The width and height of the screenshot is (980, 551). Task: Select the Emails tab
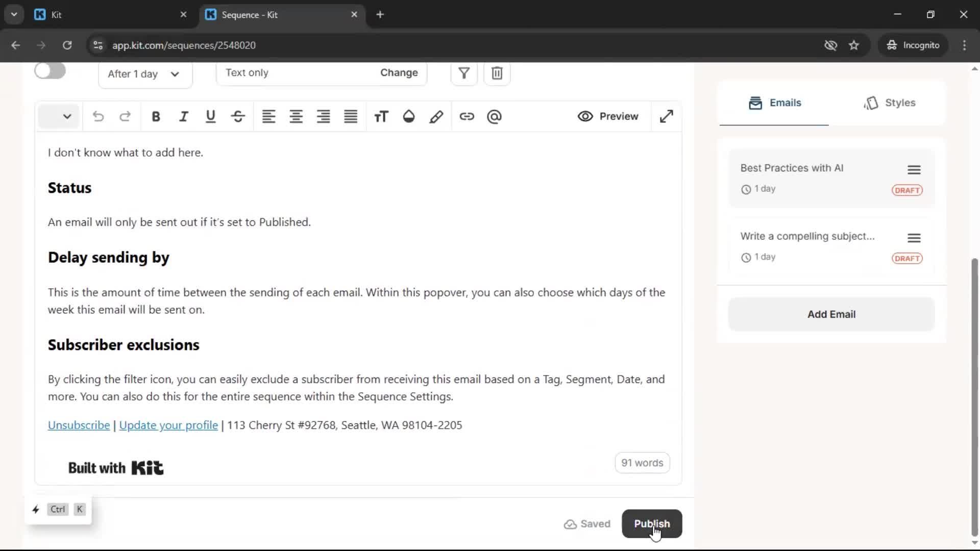tap(775, 103)
